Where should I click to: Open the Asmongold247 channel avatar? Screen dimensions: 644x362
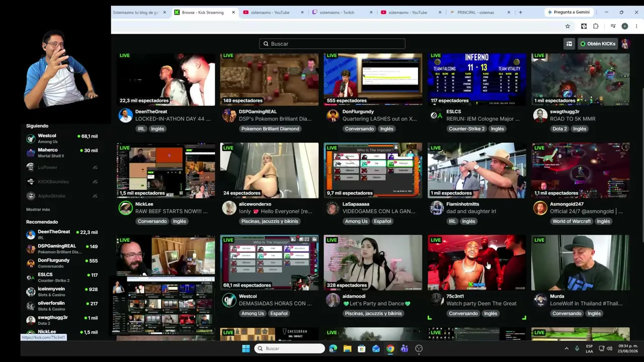pyautogui.click(x=540, y=208)
